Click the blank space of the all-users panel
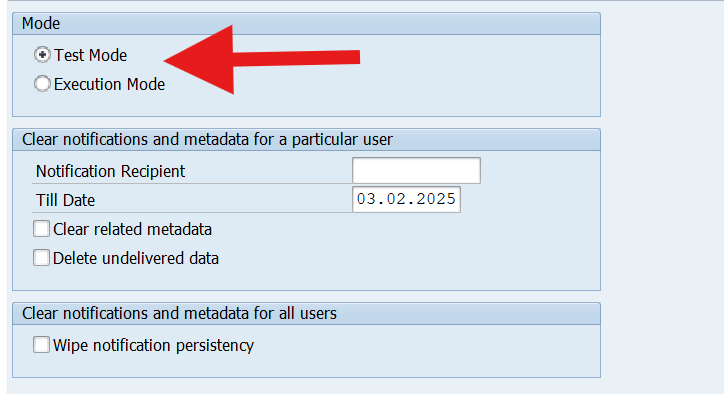 416,351
